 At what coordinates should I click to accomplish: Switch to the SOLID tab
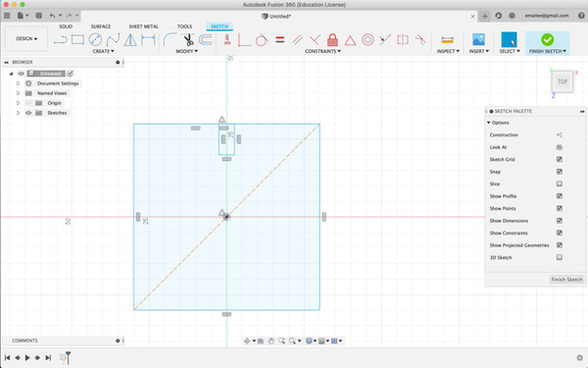(x=66, y=26)
